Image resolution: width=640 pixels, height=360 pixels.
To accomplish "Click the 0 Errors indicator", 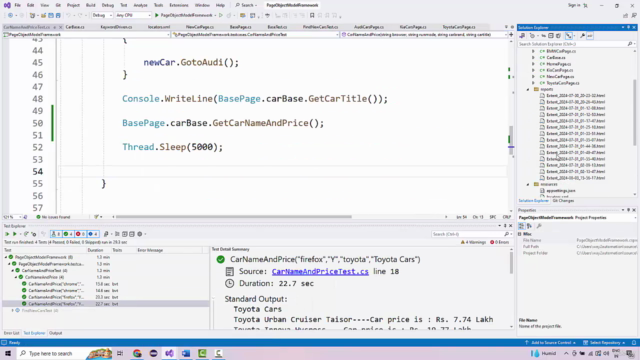I will tap(500, 242).
